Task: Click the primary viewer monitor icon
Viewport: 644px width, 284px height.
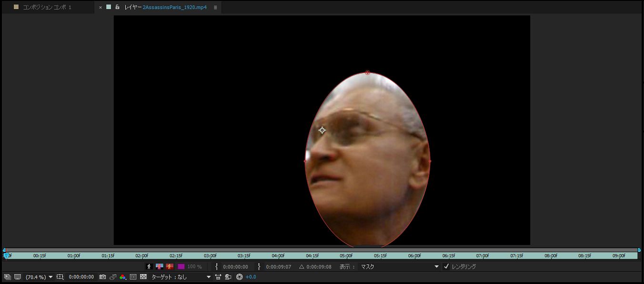Action: click(x=18, y=277)
